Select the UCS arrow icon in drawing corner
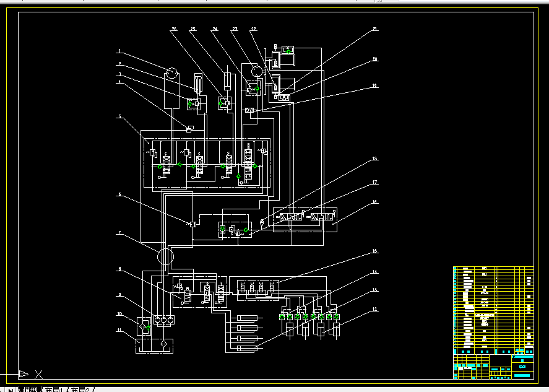The image size is (549, 392). click(24, 374)
